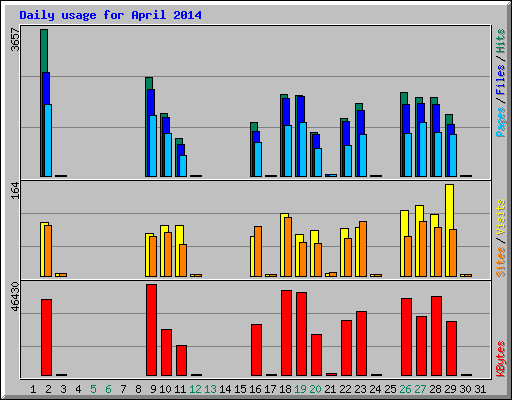Click the Visits legend label
512x400 pixels.
[501, 217]
